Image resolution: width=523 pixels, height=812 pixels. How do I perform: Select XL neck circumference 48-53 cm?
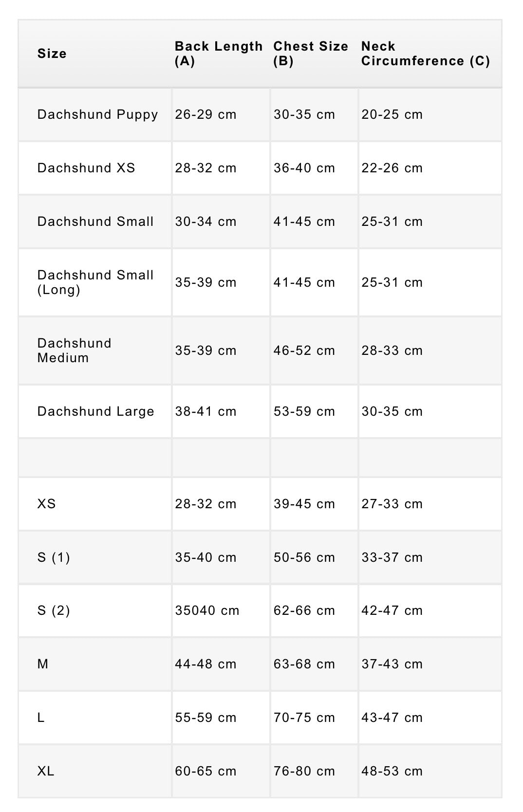click(392, 771)
